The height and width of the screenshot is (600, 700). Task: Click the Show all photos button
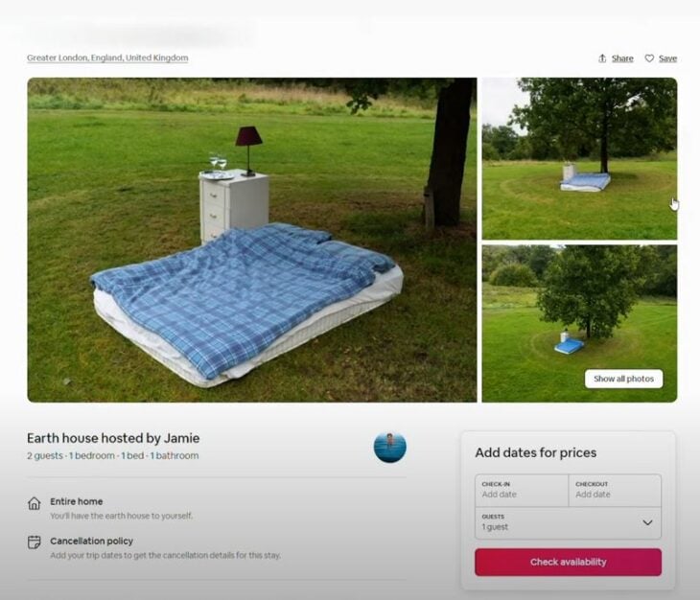(623, 379)
